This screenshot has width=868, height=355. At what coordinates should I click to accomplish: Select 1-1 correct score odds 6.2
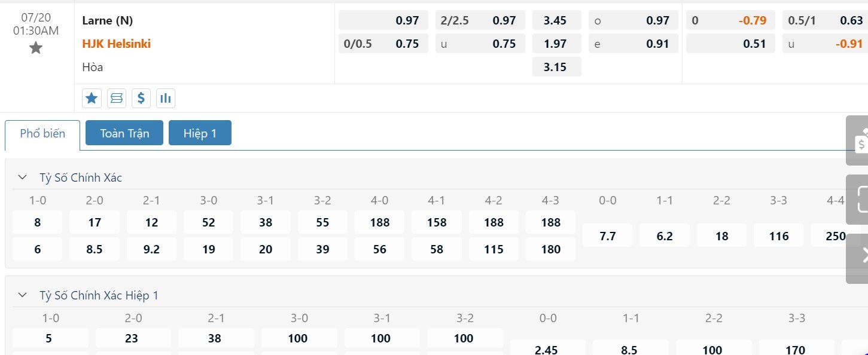(x=664, y=236)
